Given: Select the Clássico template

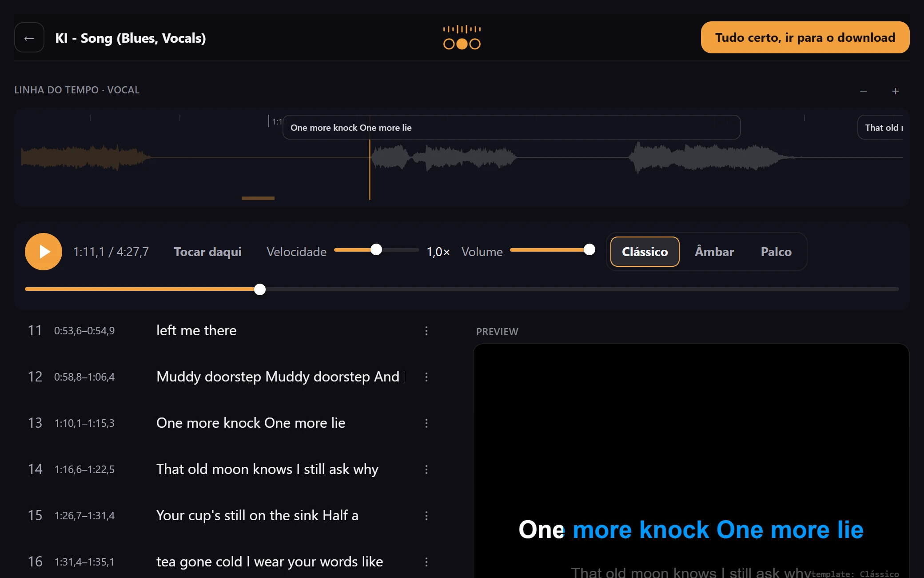Looking at the screenshot, I should (645, 252).
